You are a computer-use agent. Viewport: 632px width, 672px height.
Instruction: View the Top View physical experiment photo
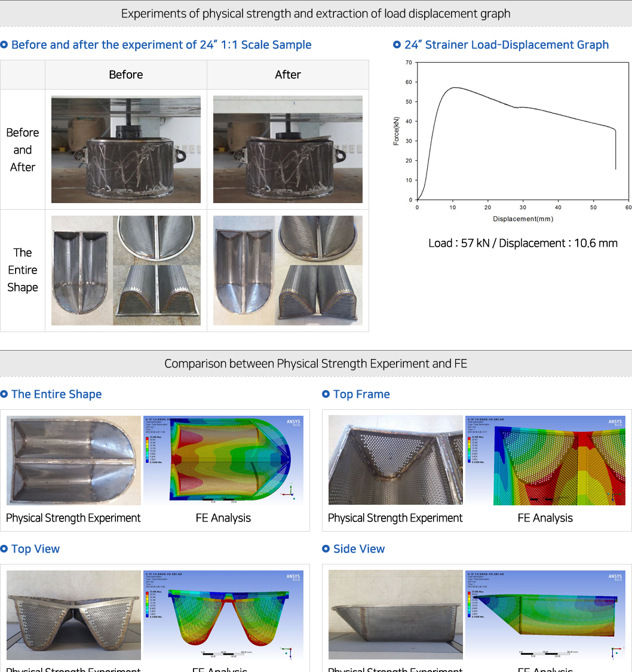73,615
